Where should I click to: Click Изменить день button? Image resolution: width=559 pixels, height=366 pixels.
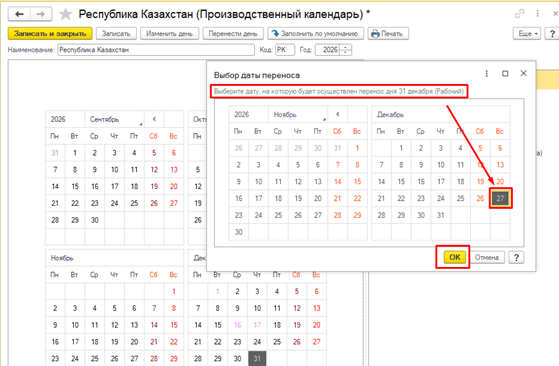click(169, 33)
